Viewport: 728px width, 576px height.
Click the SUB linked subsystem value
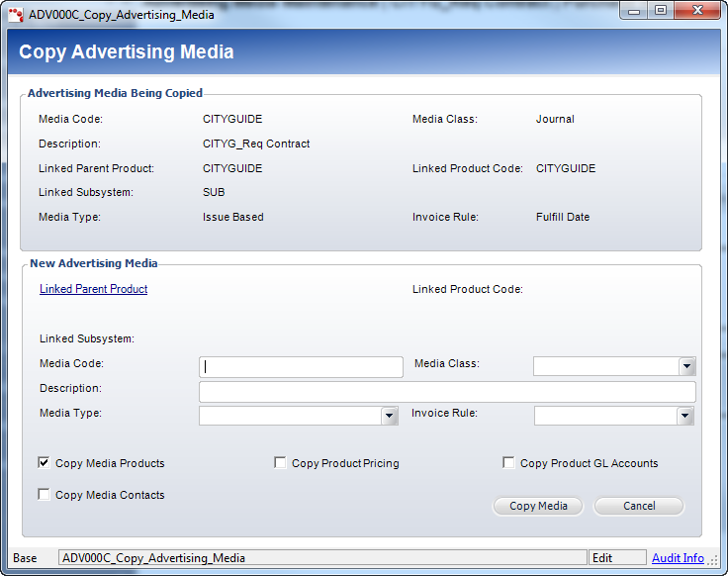(214, 192)
